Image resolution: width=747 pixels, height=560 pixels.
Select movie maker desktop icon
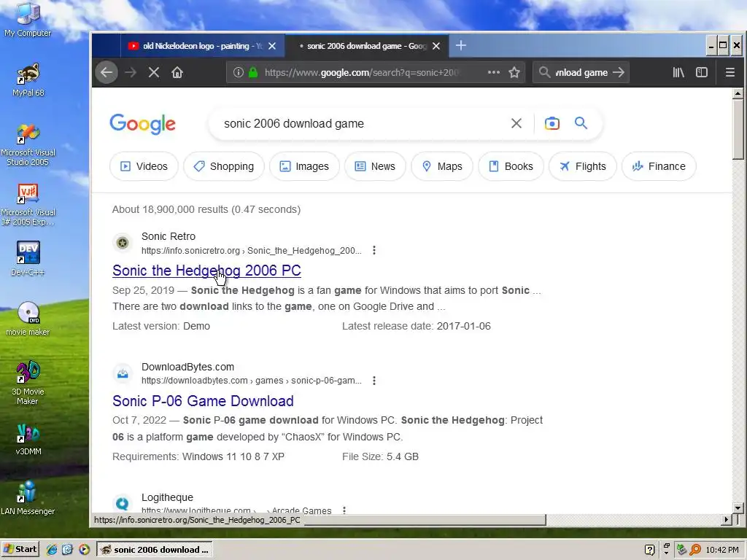[x=28, y=319]
